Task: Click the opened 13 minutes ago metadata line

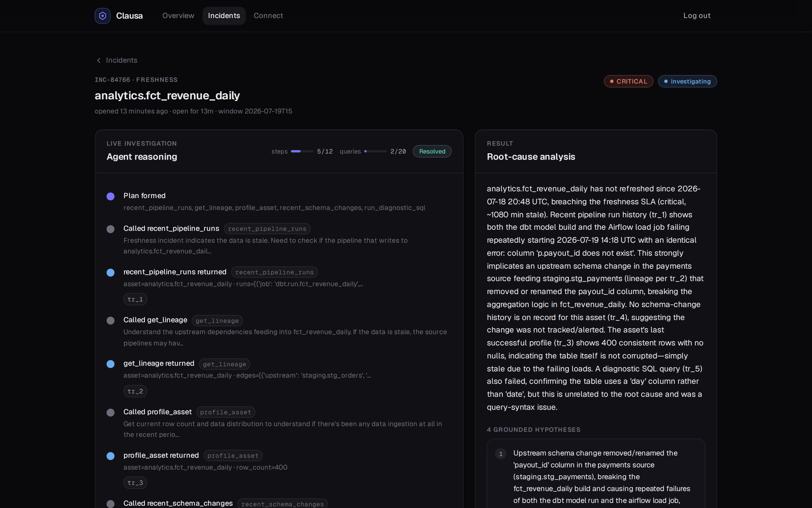Action: click(193, 111)
